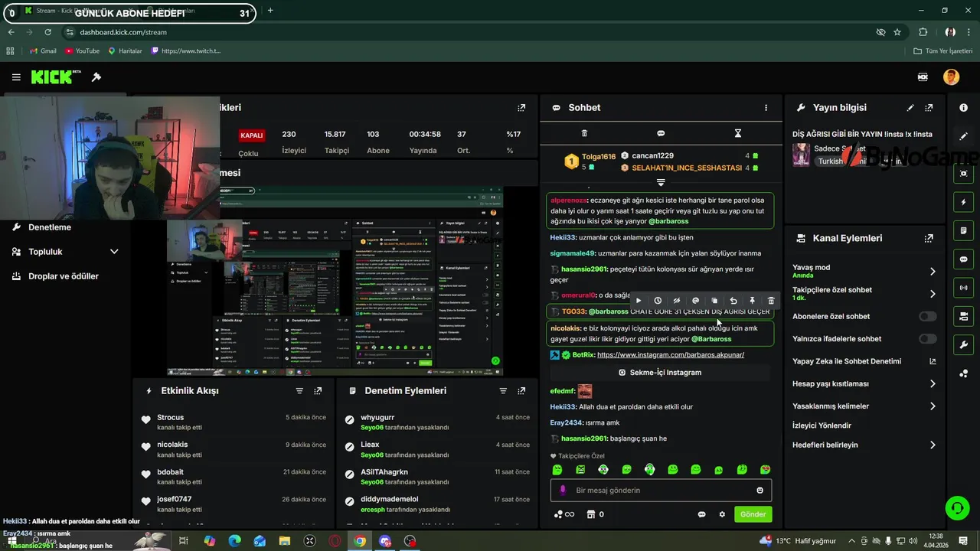Toggle Abonelere özel sohbet switch
The image size is (980, 551).
(x=927, y=316)
